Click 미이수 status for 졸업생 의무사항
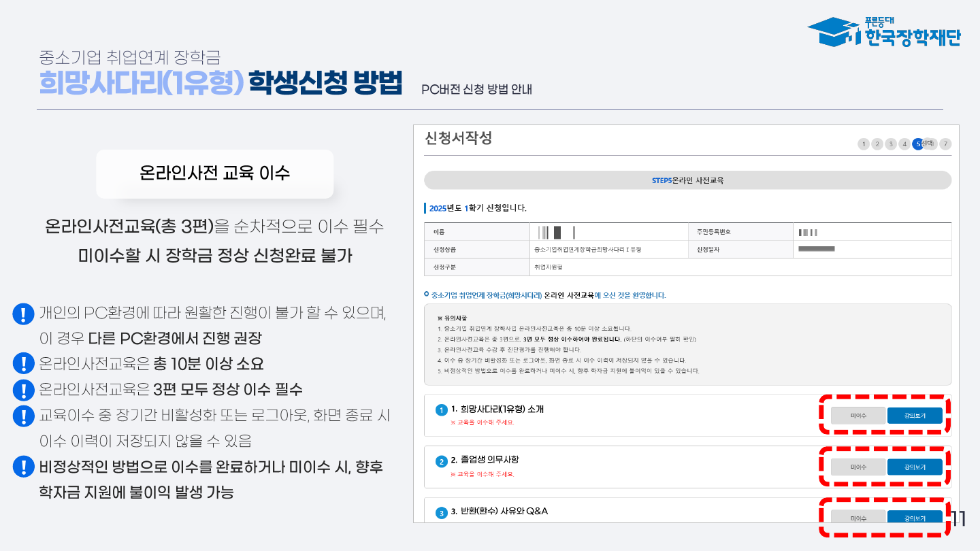 click(858, 467)
